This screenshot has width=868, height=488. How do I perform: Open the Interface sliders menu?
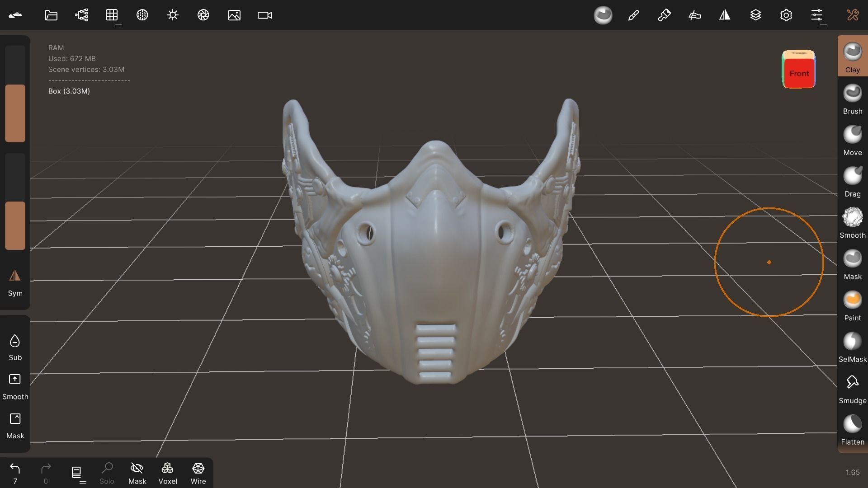point(816,15)
